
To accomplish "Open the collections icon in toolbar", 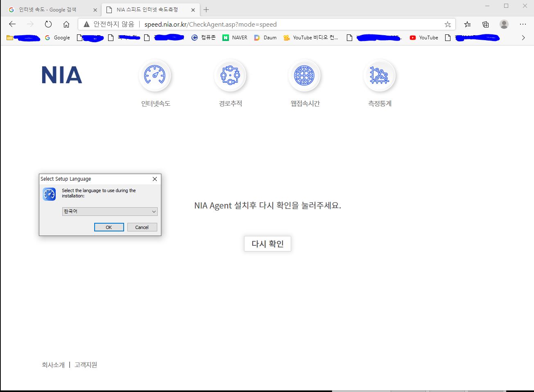I will tap(486, 24).
